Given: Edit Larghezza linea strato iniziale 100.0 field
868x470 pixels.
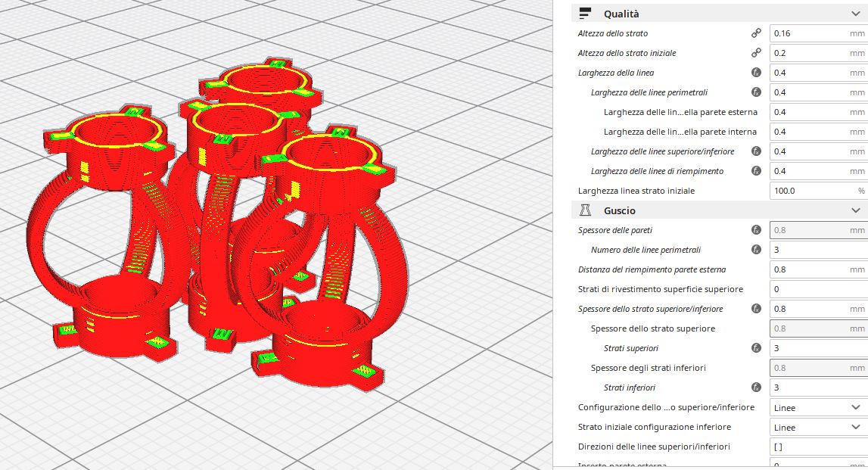Looking at the screenshot, I should (x=819, y=191).
